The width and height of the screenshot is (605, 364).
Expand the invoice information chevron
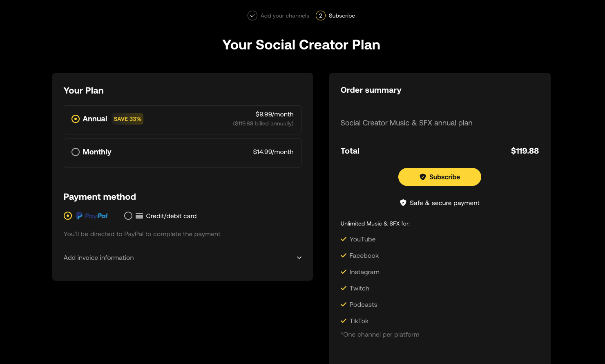click(x=299, y=258)
